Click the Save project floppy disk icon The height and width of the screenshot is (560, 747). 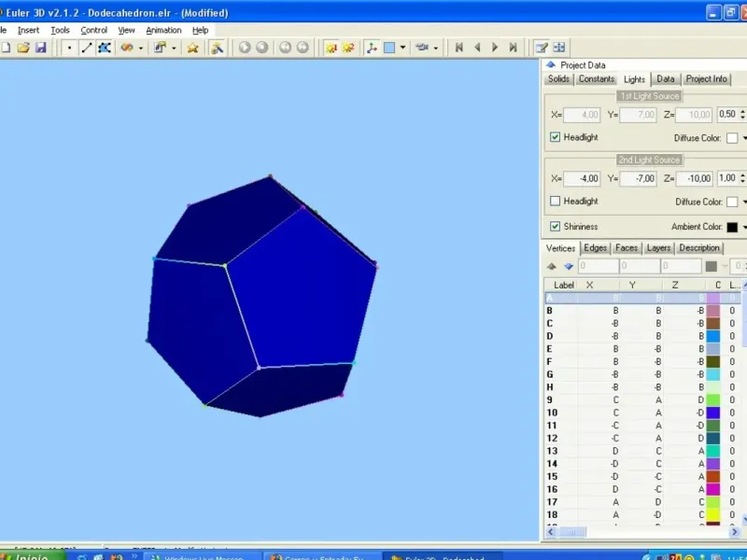(41, 48)
